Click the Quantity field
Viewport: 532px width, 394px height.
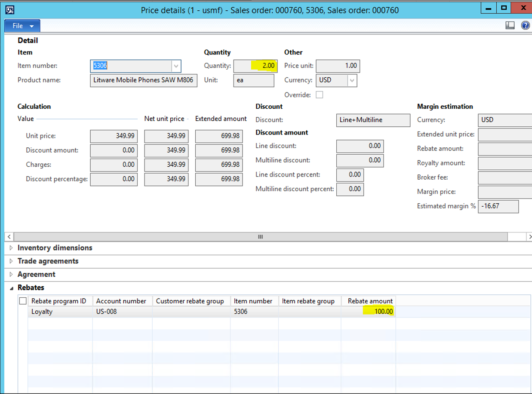pos(255,66)
